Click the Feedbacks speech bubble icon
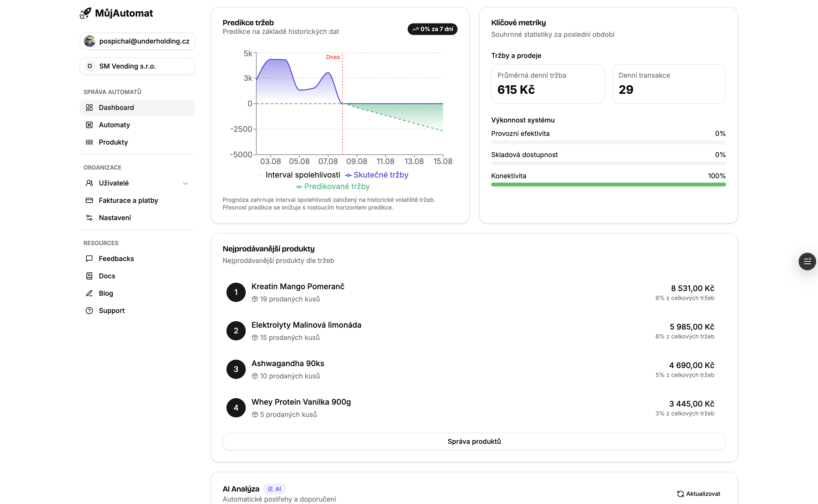 [x=89, y=259]
